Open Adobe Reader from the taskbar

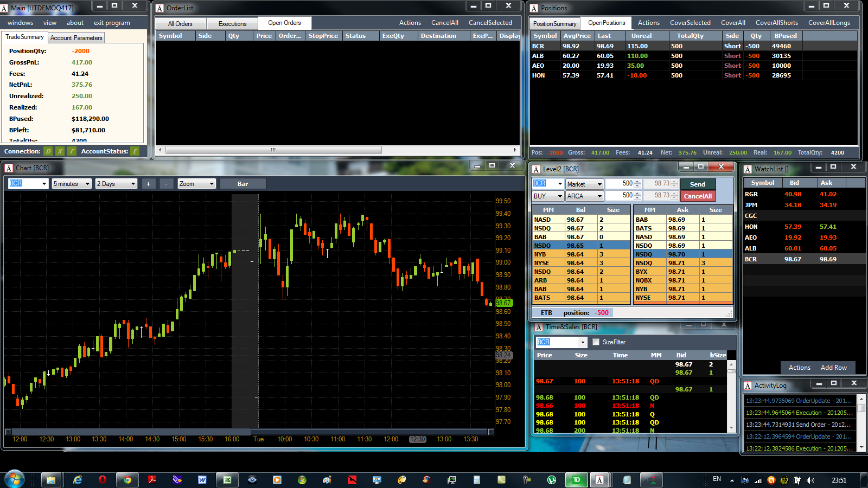coord(152,480)
